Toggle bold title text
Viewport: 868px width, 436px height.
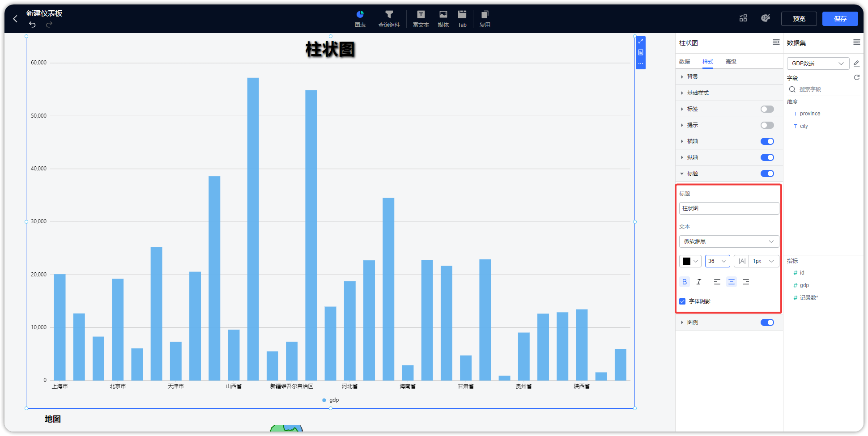(685, 282)
